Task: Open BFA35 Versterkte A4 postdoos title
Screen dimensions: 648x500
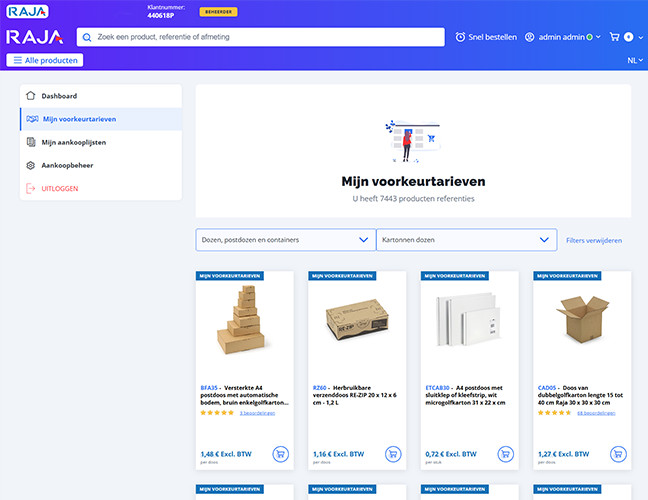Action: (245, 395)
